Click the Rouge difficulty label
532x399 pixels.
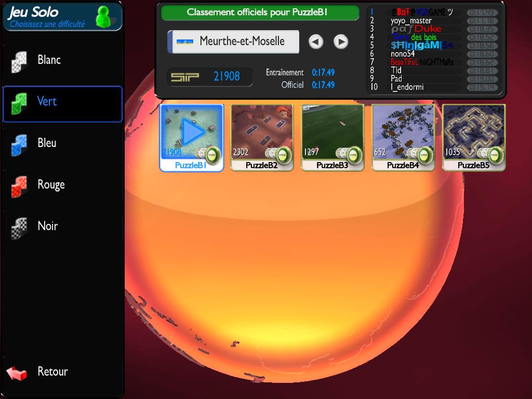point(51,185)
